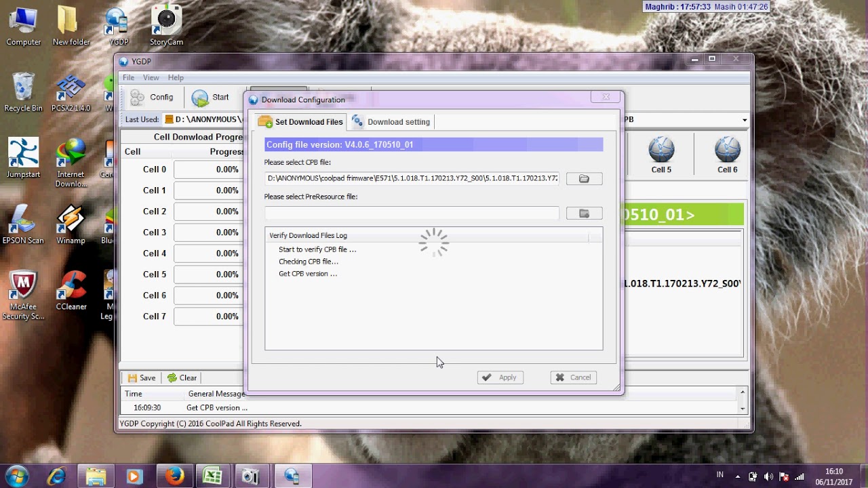Open Windows Explorer from the taskbar
Image resolution: width=868 pixels, height=488 pixels.
(96, 476)
